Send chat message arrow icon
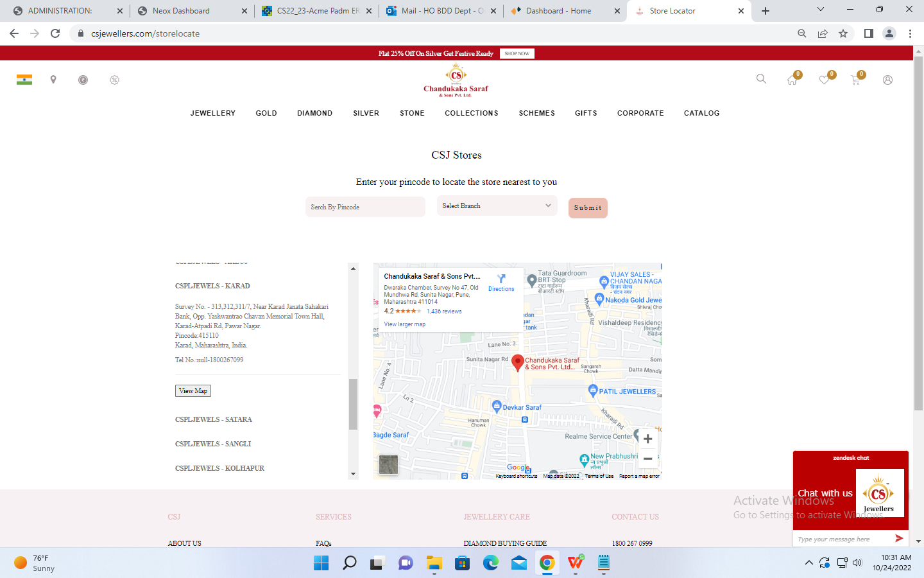The image size is (924, 578). coord(899,538)
